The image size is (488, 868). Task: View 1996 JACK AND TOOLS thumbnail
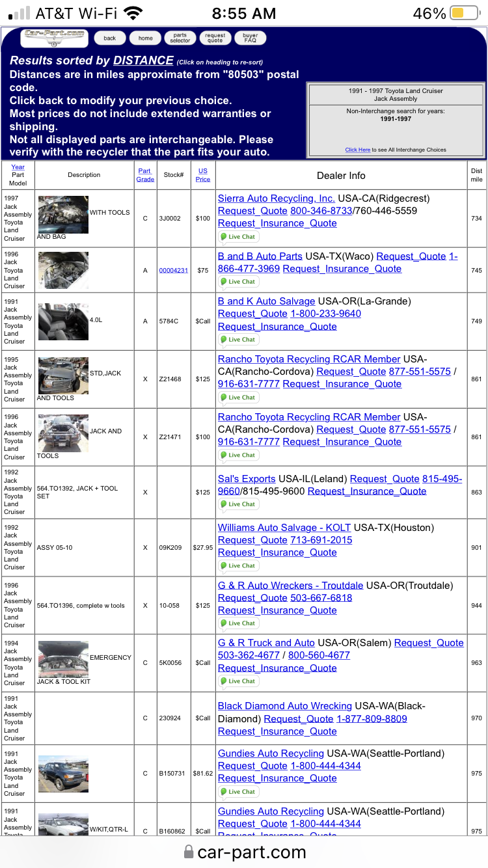coord(63,433)
